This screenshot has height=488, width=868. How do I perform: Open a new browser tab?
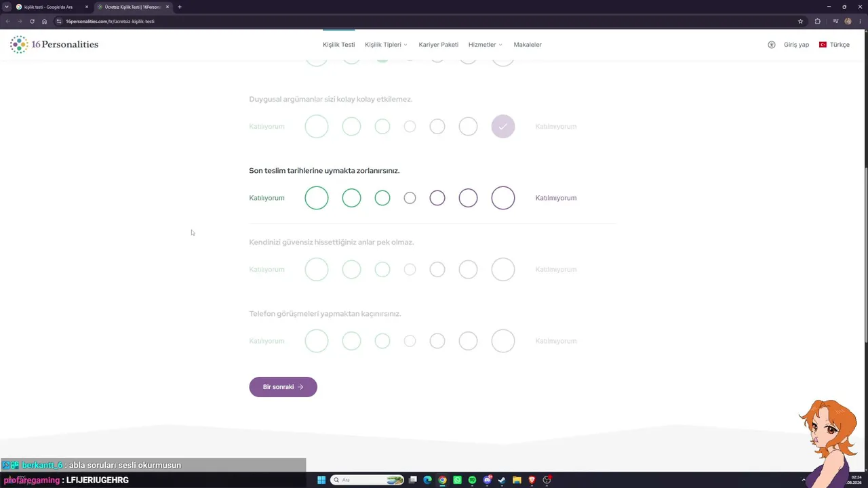pos(180,7)
